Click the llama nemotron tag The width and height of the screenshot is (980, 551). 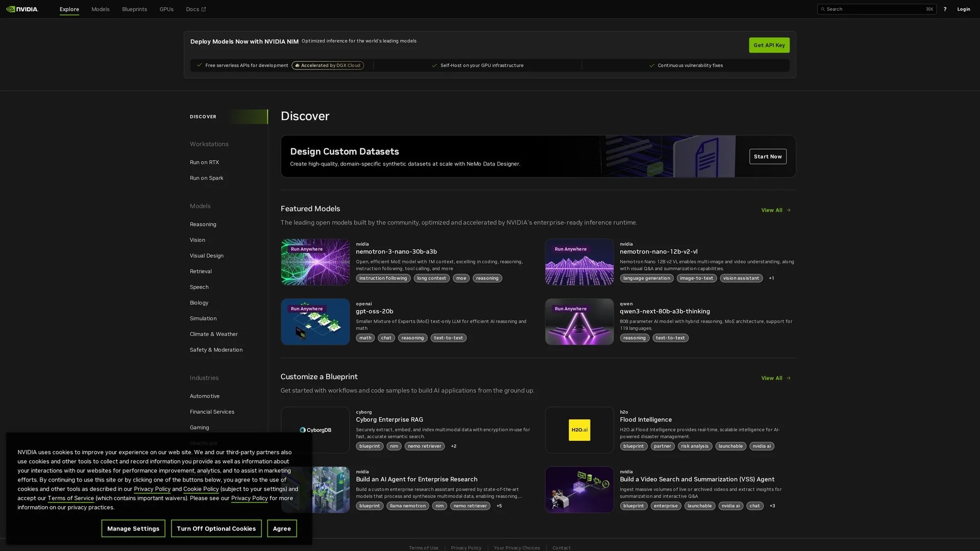pos(407,506)
